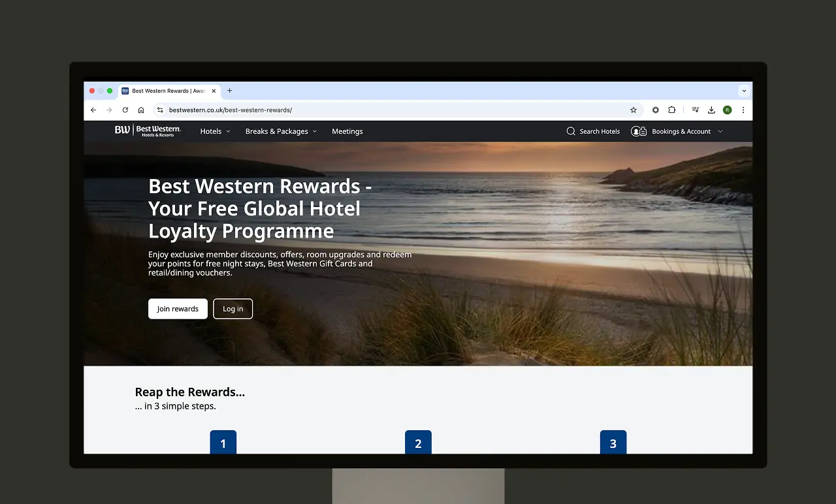The width and height of the screenshot is (836, 504).
Task: Open the media controls icon
Action: [x=696, y=110]
